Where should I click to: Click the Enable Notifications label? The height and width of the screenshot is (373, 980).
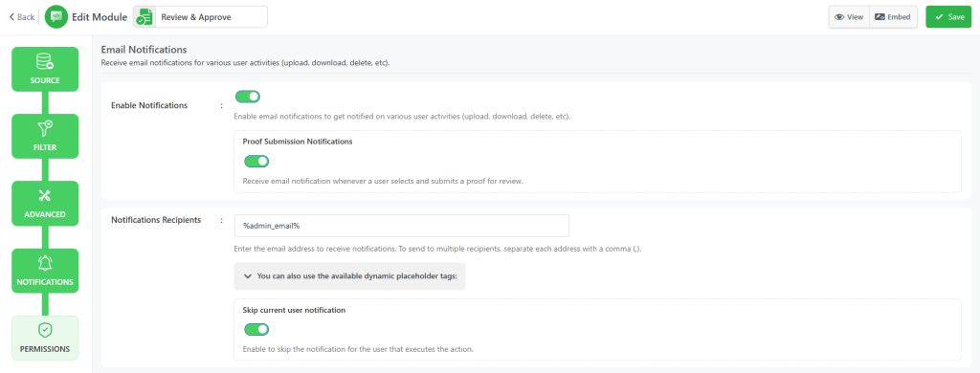(x=149, y=105)
